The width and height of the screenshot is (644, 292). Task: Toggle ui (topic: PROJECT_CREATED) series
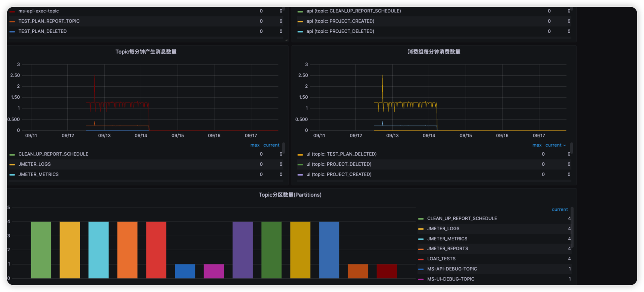tap(339, 174)
